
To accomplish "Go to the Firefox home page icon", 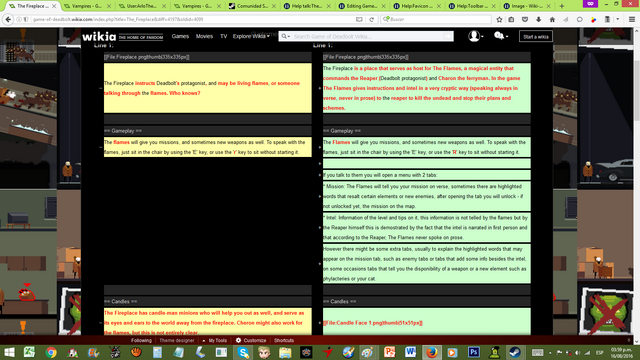I will 552,19.
